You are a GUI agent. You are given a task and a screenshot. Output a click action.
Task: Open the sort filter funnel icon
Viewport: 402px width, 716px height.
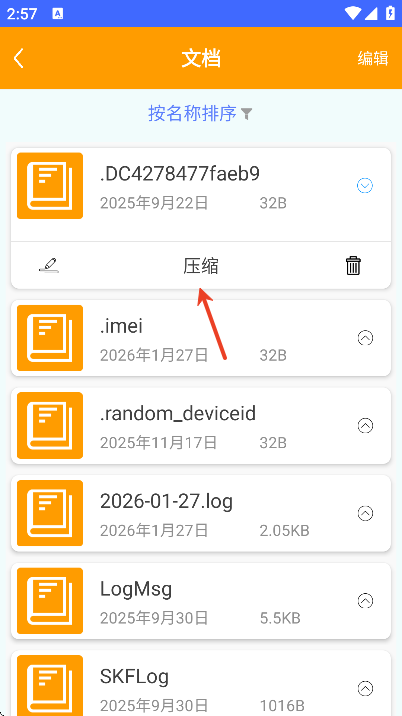point(247,114)
